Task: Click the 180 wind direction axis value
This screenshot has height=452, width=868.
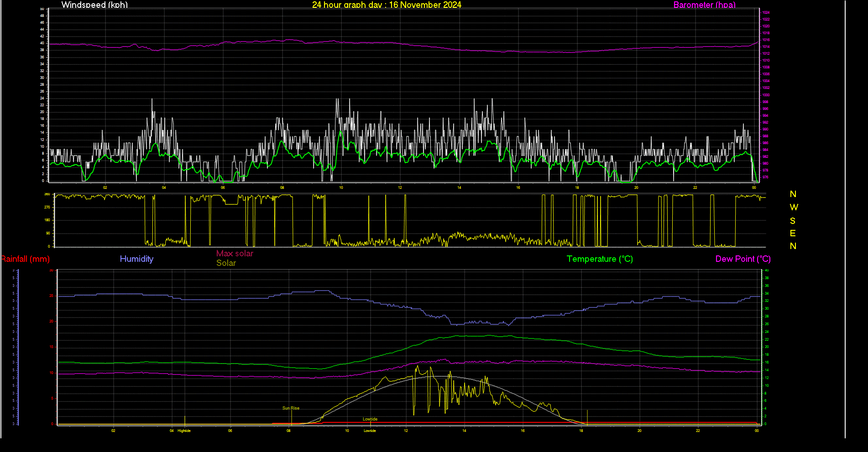Action: pyautogui.click(x=47, y=220)
